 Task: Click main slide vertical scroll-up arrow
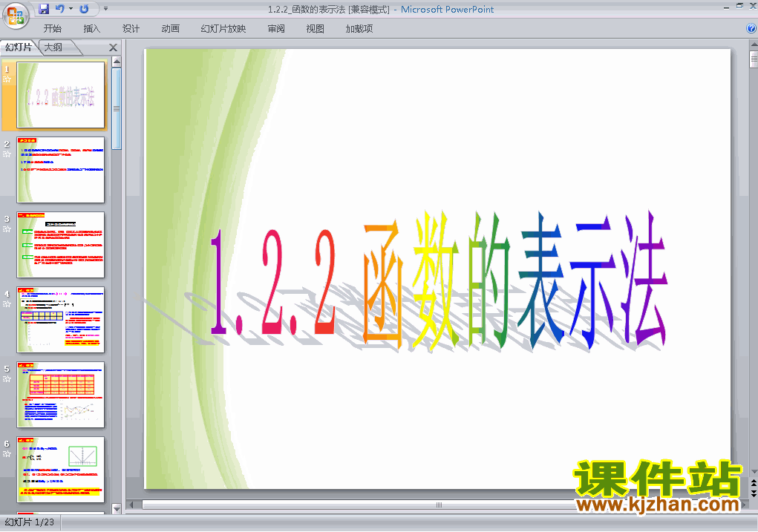tap(754, 45)
